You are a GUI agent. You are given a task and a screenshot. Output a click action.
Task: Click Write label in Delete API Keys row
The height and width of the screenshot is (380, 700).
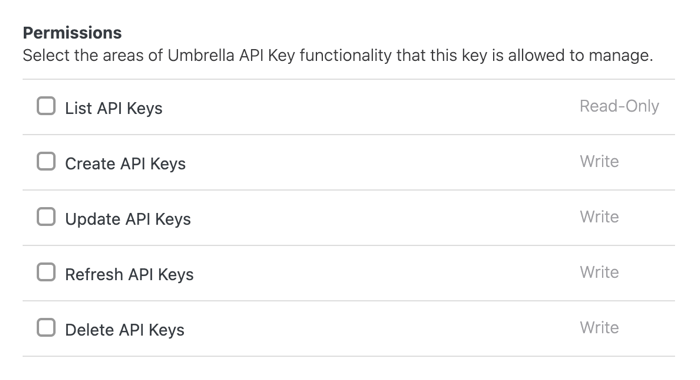(599, 328)
